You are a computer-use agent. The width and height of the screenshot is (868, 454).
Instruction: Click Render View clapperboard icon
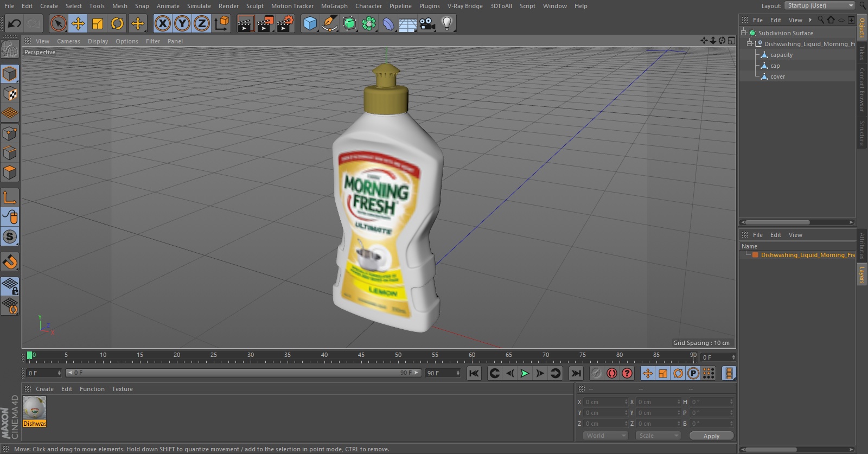pos(245,23)
